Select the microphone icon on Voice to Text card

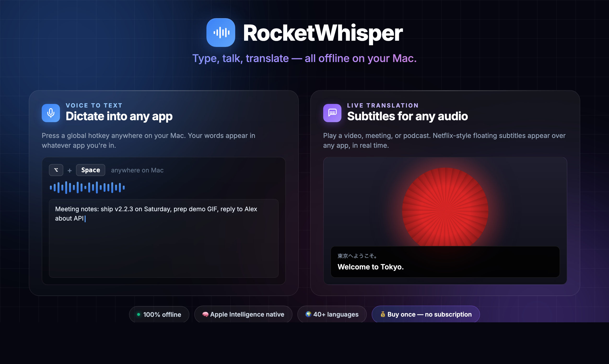pyautogui.click(x=51, y=113)
